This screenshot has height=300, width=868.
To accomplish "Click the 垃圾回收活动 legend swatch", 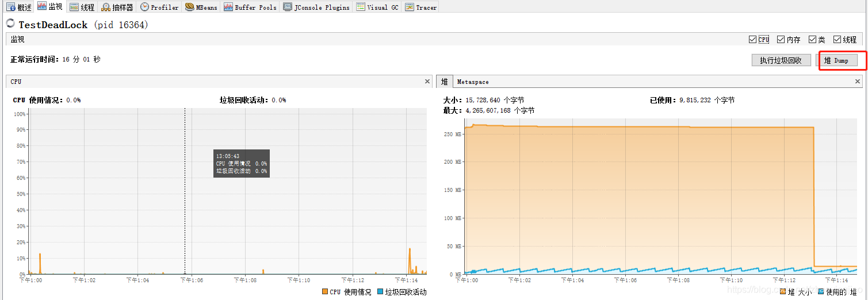I will click(x=380, y=292).
